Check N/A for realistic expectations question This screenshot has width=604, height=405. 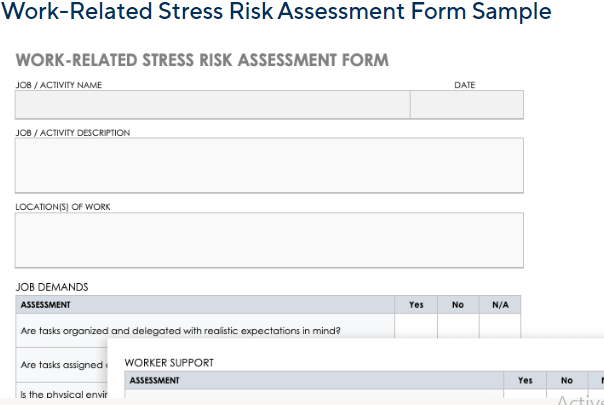coord(500,326)
